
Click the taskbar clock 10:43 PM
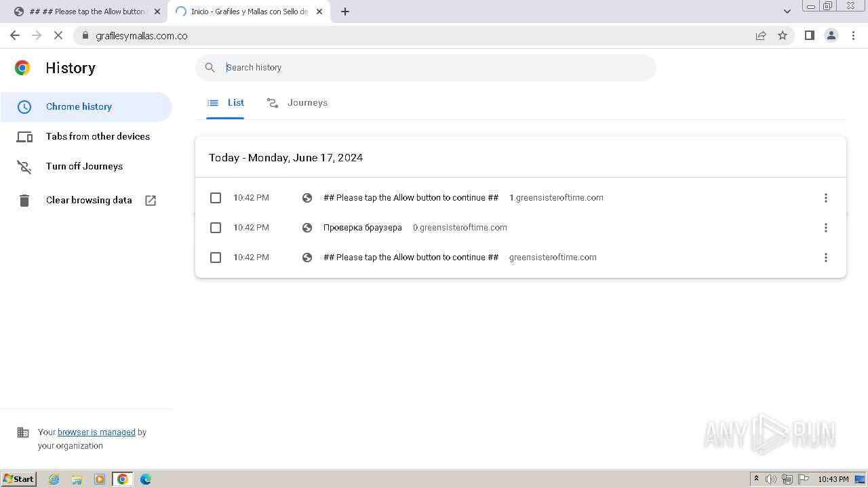833,479
